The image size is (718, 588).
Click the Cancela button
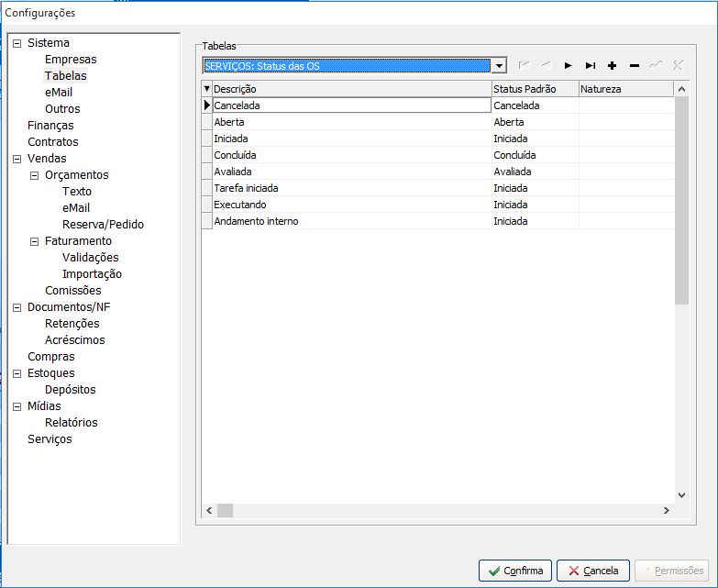click(593, 571)
